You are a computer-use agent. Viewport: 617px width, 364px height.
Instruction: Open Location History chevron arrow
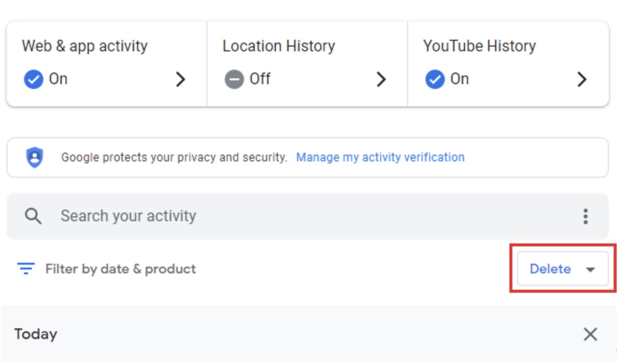click(x=381, y=79)
